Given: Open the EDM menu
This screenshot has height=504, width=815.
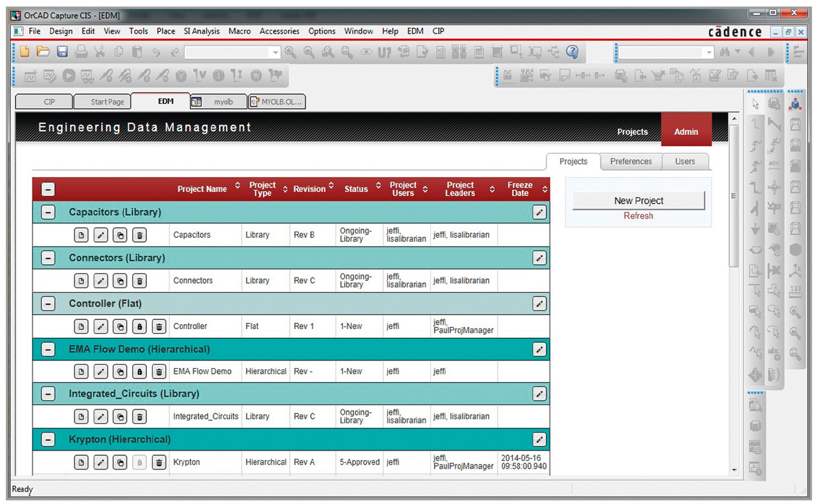Looking at the screenshot, I should point(415,31).
